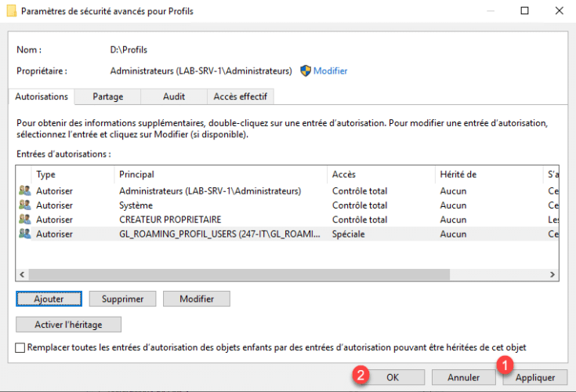
Task: Click user group icon of GL_ROAMING_PROFIL_USERS row
Action: [25, 234]
